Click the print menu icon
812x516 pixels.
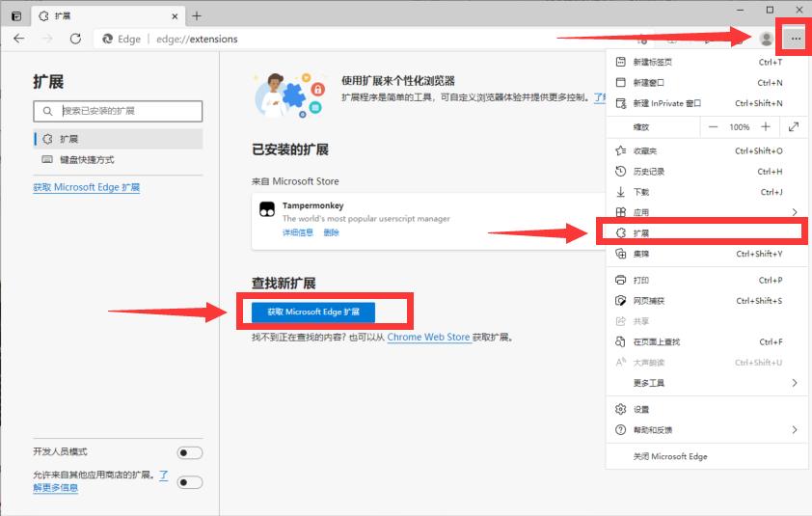(620, 280)
